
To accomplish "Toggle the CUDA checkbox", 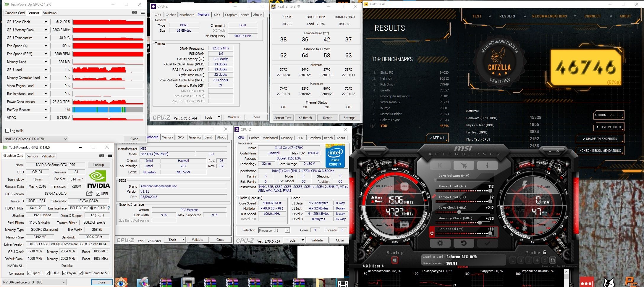I will pos(48,273).
